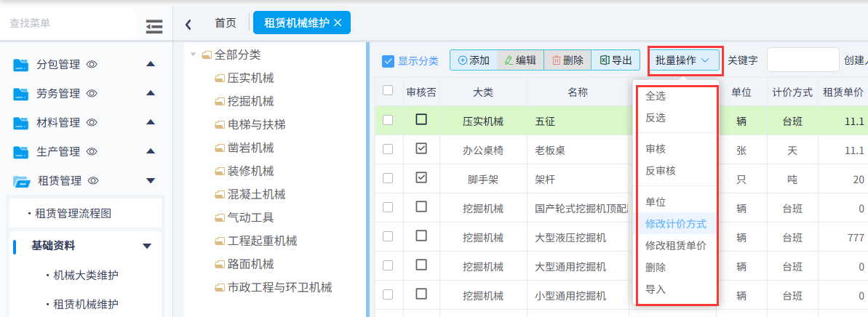The width and height of the screenshot is (868, 317).
Task: Tick the select-all checkbox in table header
Action: 388,90
